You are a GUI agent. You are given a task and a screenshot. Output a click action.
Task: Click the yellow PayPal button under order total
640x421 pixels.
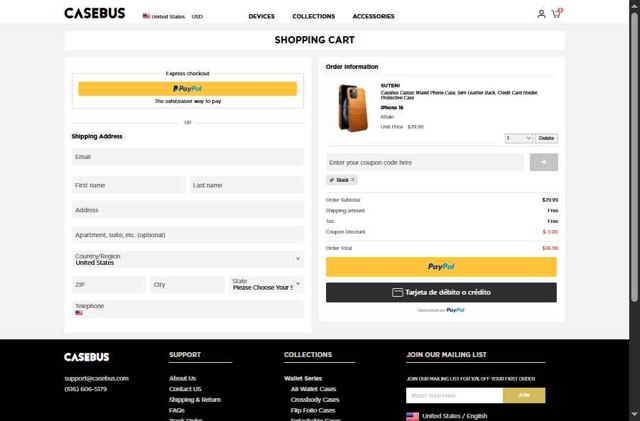pyautogui.click(x=441, y=267)
